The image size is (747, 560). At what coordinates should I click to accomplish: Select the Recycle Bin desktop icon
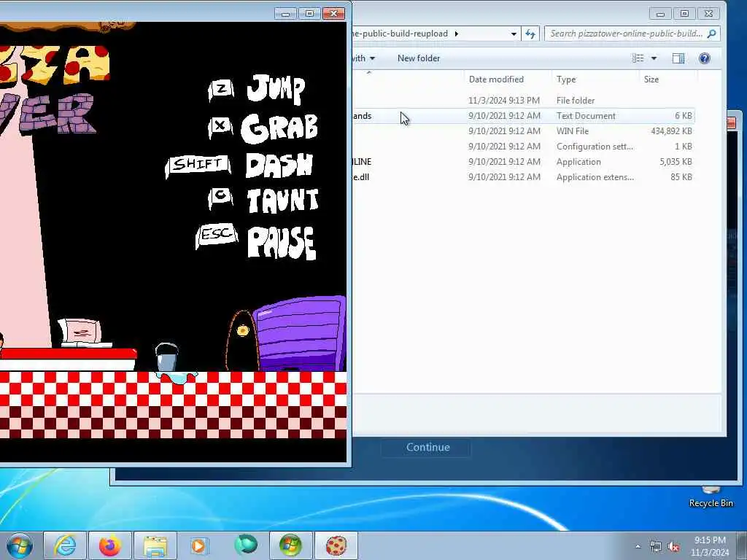pyautogui.click(x=711, y=497)
